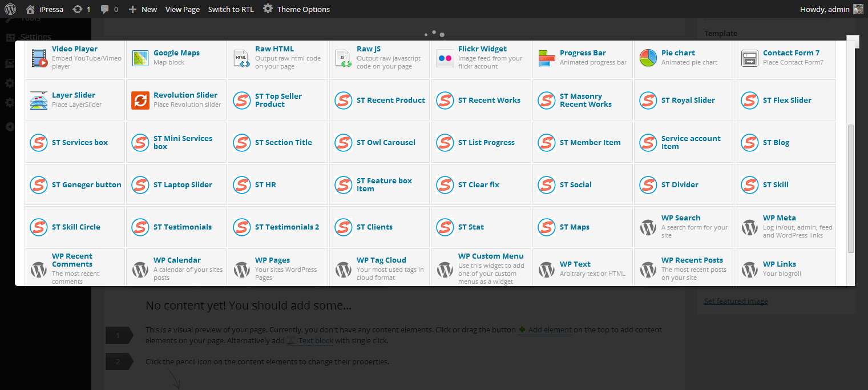This screenshot has height=390, width=868.
Task: Click the WP Links WordPress icon
Action: (x=750, y=270)
